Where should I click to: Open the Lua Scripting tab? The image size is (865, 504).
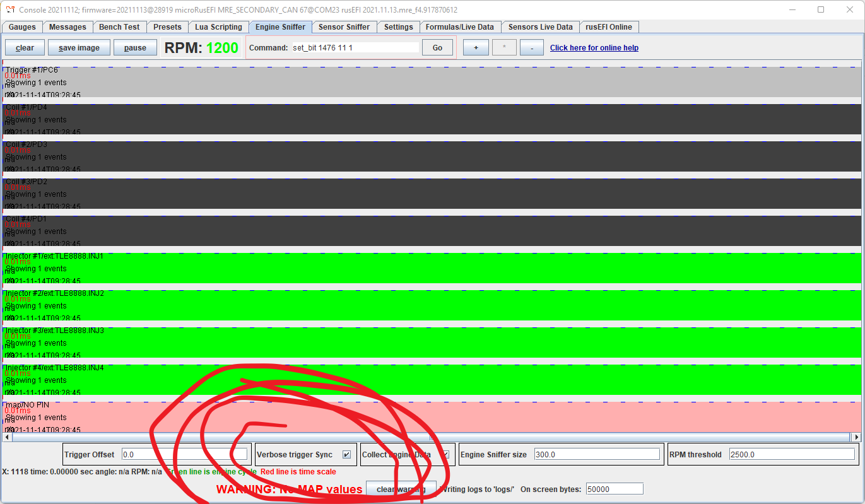218,27
